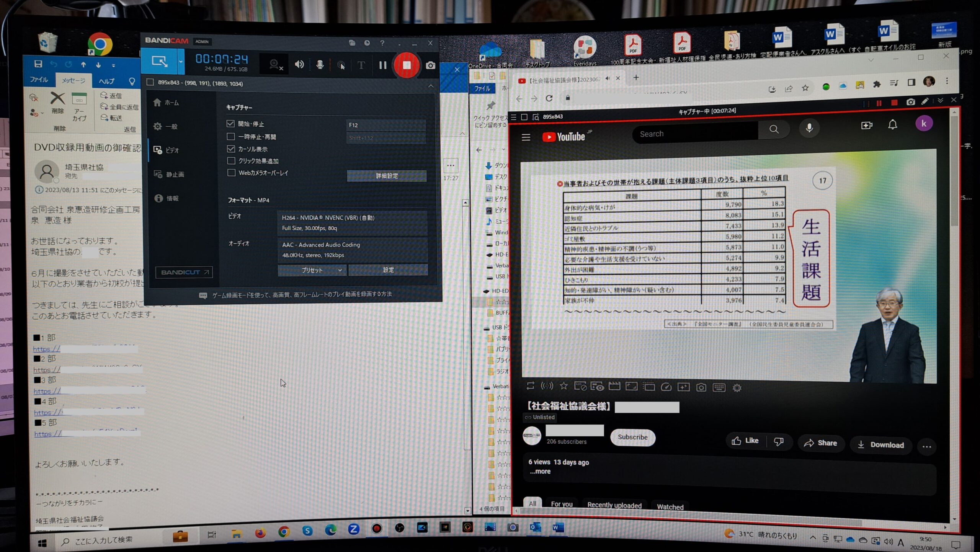Click screenshot camera icon under video player
The height and width of the screenshot is (552, 980).
[701, 387]
